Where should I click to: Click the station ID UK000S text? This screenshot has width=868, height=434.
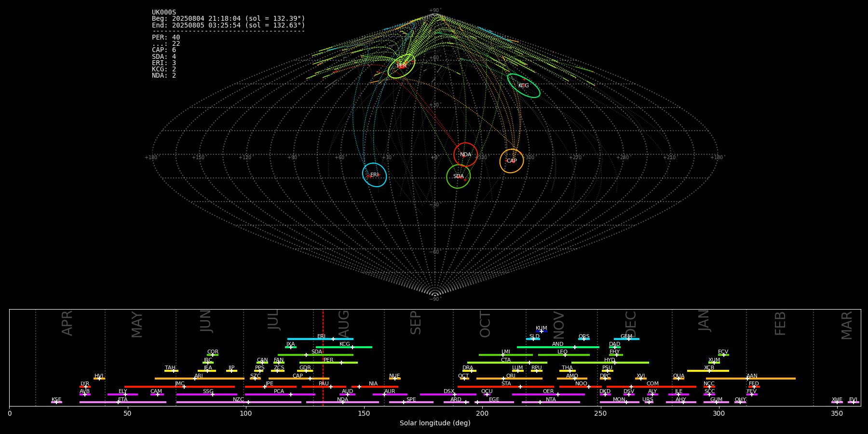(x=164, y=12)
